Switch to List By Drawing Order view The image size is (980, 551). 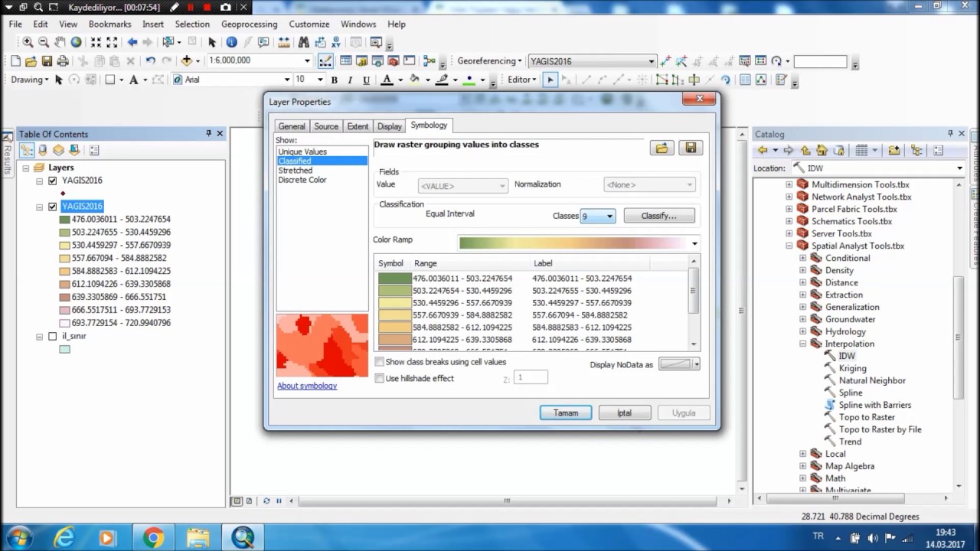27,151
